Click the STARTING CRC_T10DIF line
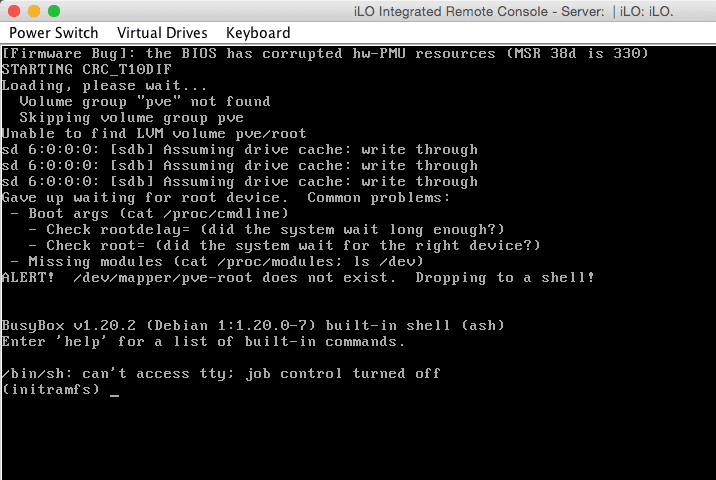The image size is (716, 480). [87, 69]
